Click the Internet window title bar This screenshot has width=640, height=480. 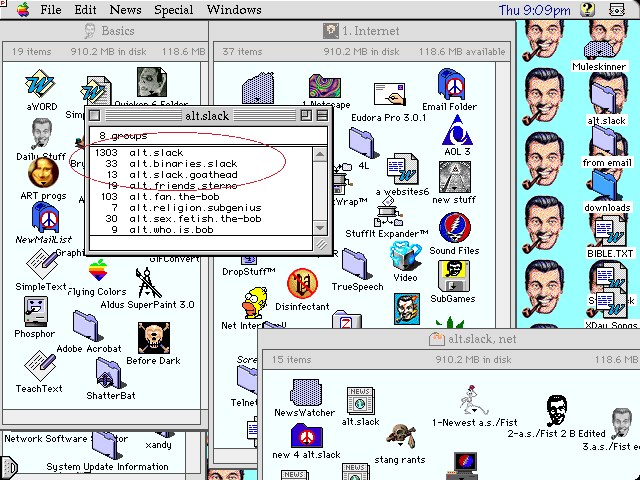coord(361,31)
